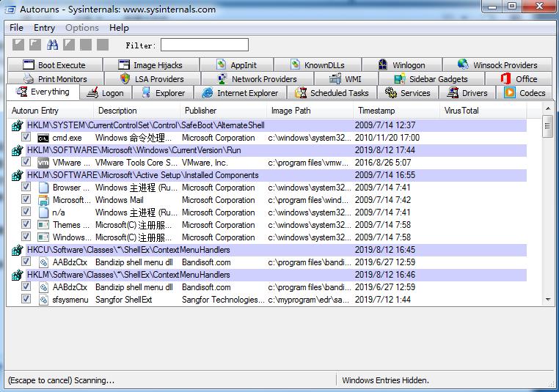Open the Entry menu
Image resolution: width=559 pixels, height=392 pixels.
coord(44,28)
